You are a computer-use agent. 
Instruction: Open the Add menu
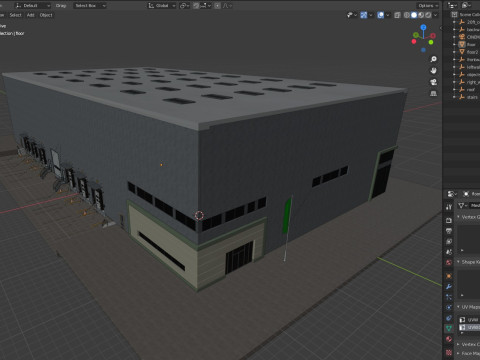click(x=30, y=15)
